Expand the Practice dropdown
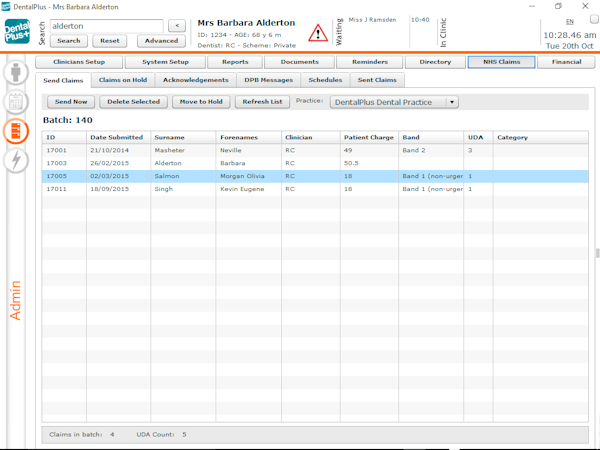The width and height of the screenshot is (600, 450). (x=452, y=102)
